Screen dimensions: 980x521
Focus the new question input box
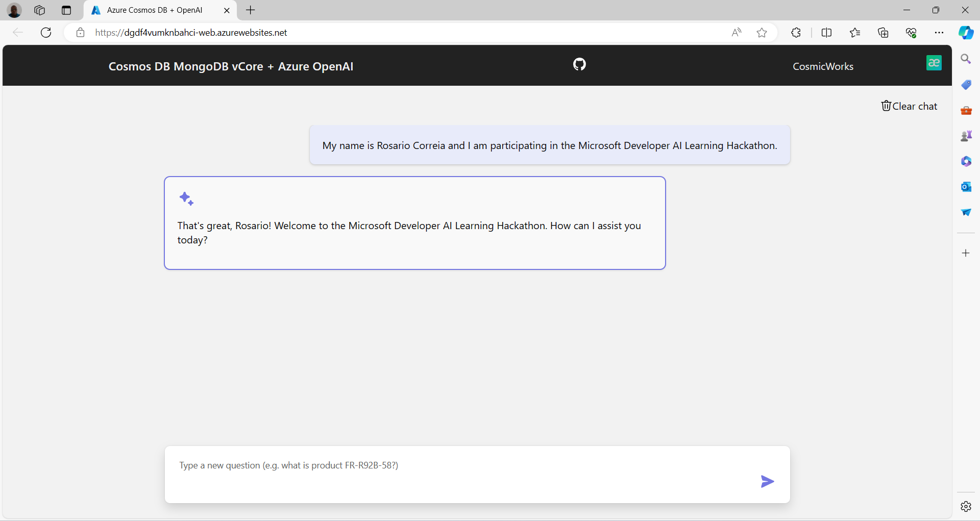[x=477, y=475]
